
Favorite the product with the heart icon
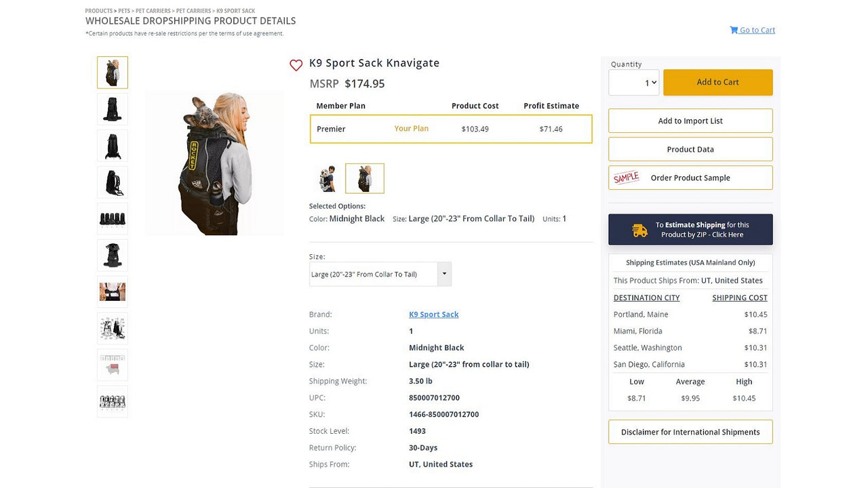296,65
